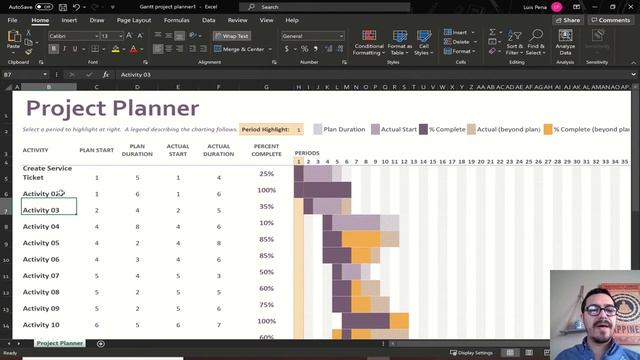Collapse the ribbon with the chevron
The height and width of the screenshot is (360, 640).
(633, 62)
